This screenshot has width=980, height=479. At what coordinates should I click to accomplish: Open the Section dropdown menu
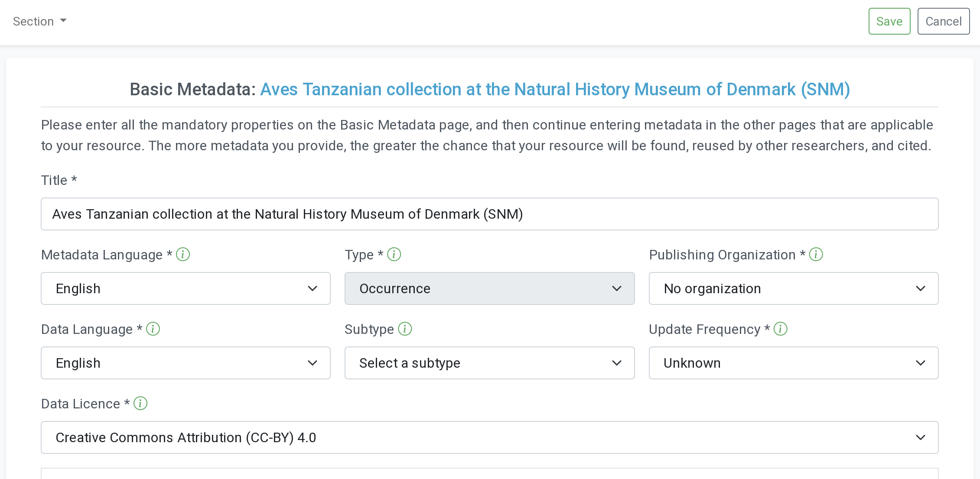[x=39, y=21]
